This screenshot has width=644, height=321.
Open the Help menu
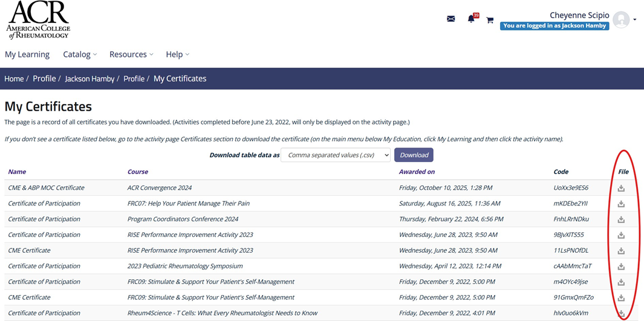click(x=177, y=54)
